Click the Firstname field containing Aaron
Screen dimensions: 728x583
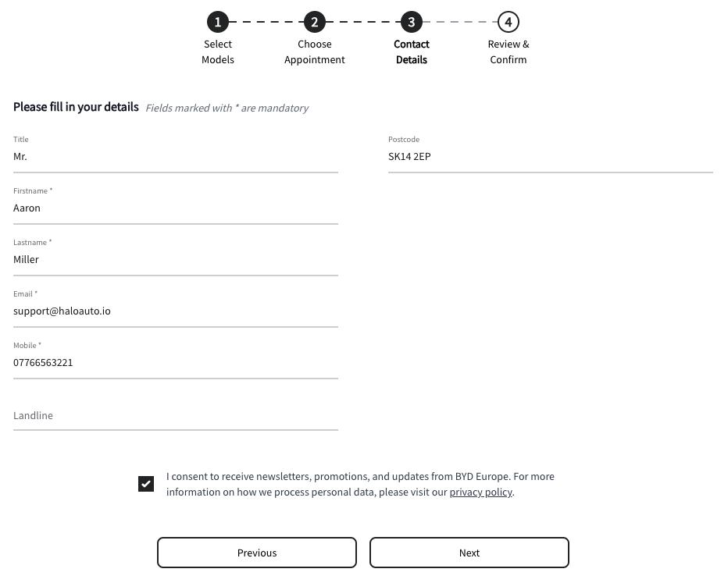coord(175,208)
